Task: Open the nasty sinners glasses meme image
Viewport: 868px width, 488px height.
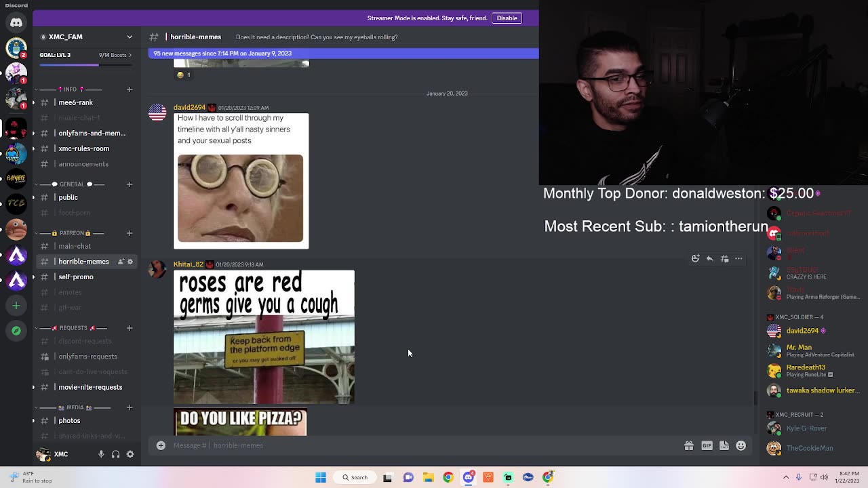Action: pos(241,181)
